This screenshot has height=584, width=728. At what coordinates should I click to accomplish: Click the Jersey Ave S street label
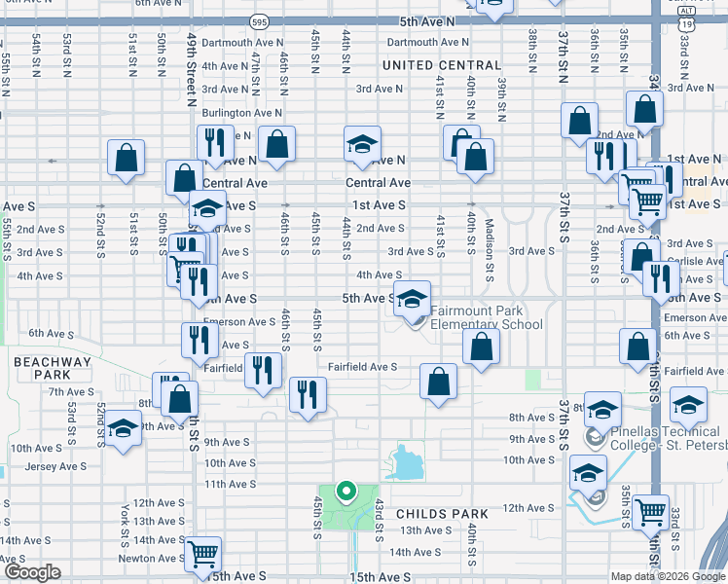pos(55,466)
